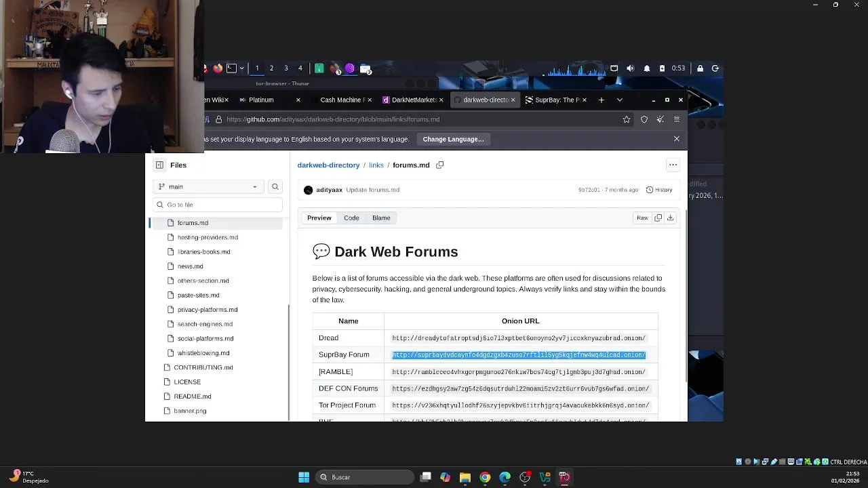The height and width of the screenshot is (488, 868).
Task: Click the Firefox launcher in top panel
Action: (218, 68)
